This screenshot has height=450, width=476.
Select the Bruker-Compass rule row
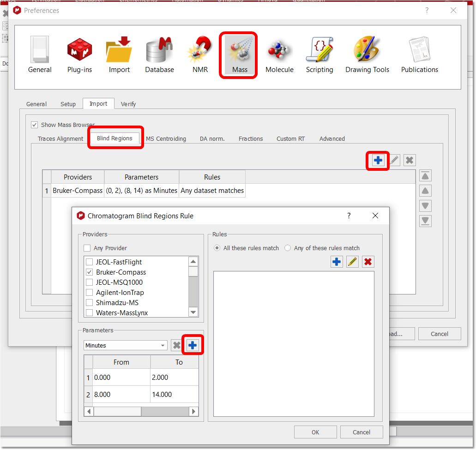(x=144, y=191)
